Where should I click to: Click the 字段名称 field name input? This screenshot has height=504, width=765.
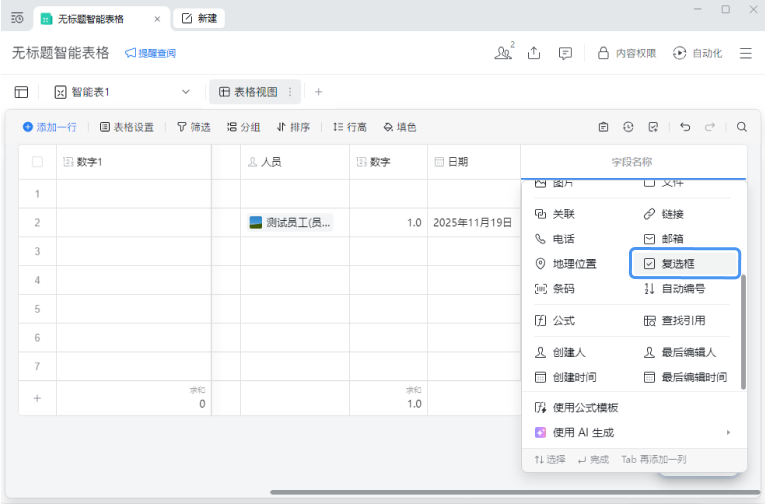click(633, 162)
